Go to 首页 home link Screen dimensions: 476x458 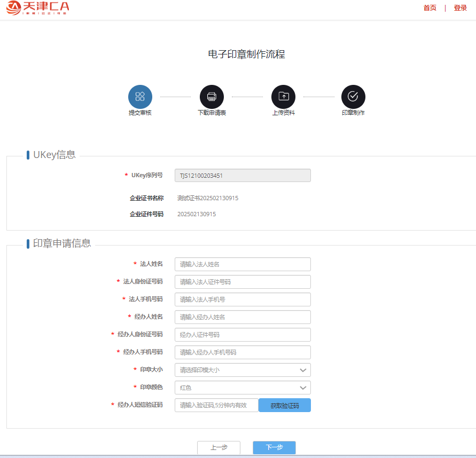[430, 8]
